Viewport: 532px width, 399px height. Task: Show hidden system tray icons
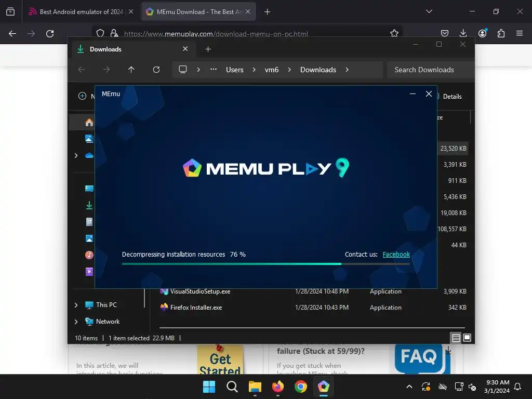[409, 387]
